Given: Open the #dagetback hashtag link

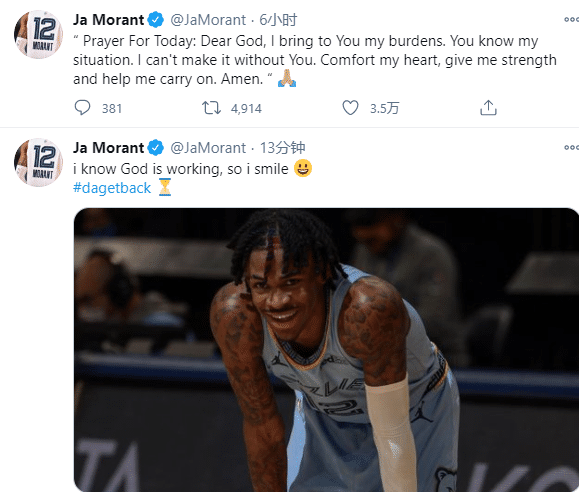Looking at the screenshot, I should point(112,188).
